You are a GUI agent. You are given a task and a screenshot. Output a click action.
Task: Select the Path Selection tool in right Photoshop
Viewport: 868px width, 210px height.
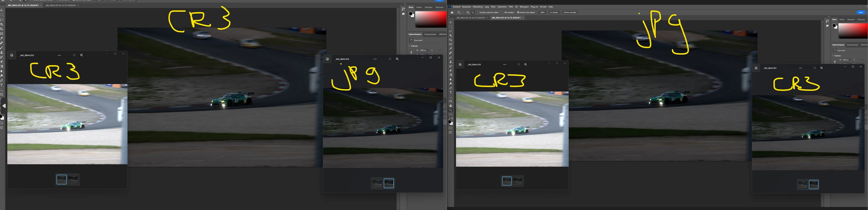[451, 97]
